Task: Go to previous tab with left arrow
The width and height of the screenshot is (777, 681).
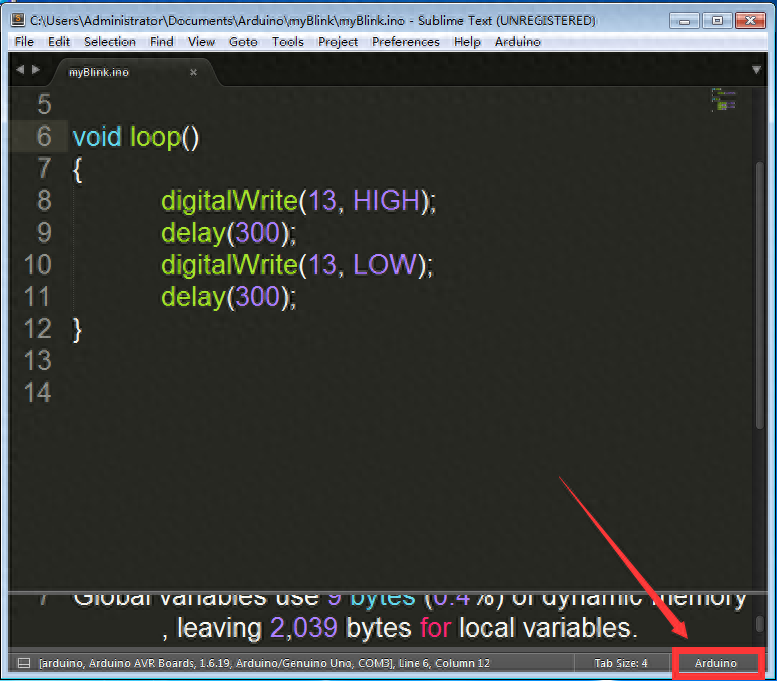Action: 20,70
